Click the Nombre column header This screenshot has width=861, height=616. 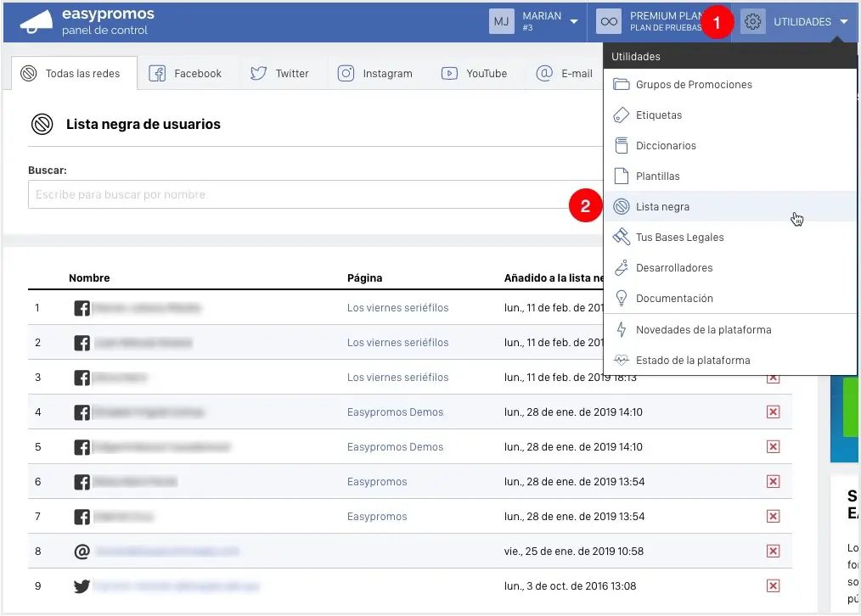point(89,278)
